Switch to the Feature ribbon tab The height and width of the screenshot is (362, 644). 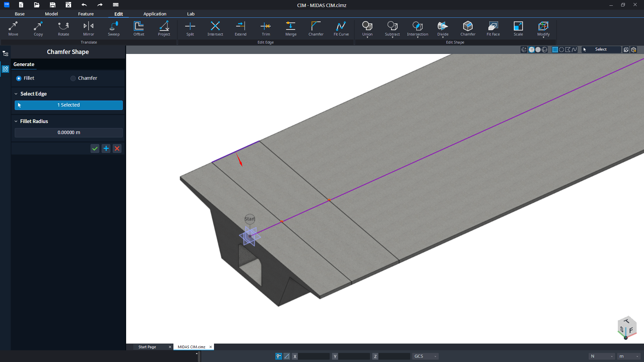tap(86, 14)
